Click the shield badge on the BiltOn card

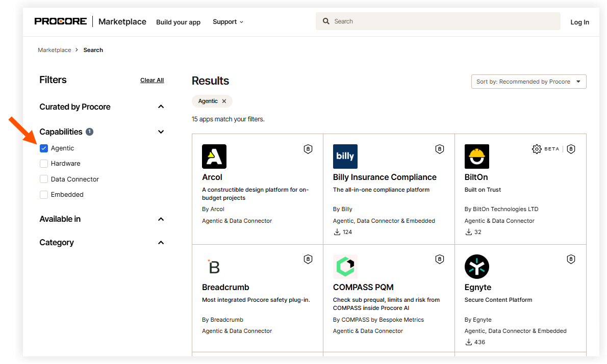[571, 149]
